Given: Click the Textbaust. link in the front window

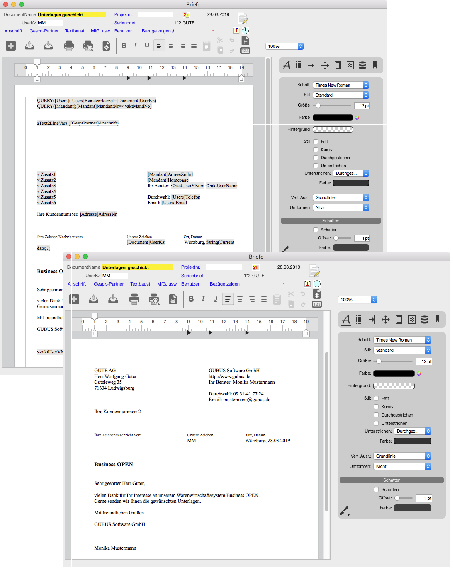Looking at the screenshot, I should pyautogui.click(x=140, y=284).
